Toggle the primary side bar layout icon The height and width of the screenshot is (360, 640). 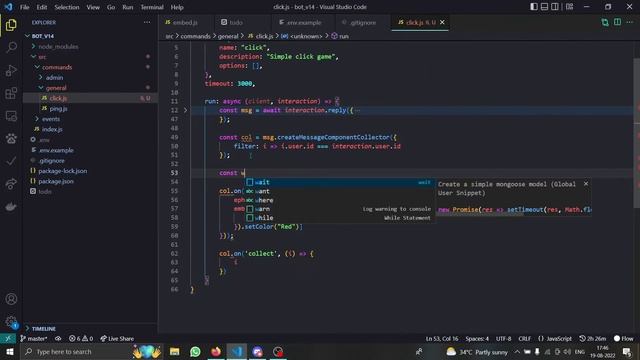coord(534,7)
